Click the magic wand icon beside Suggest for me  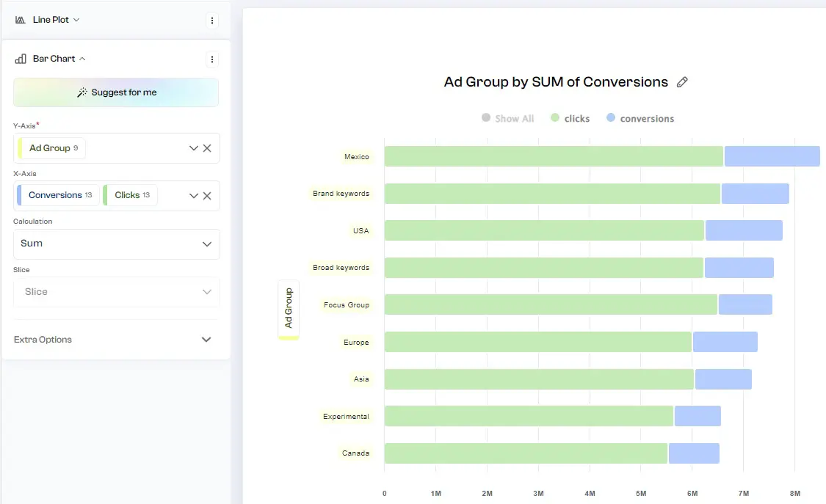(83, 92)
